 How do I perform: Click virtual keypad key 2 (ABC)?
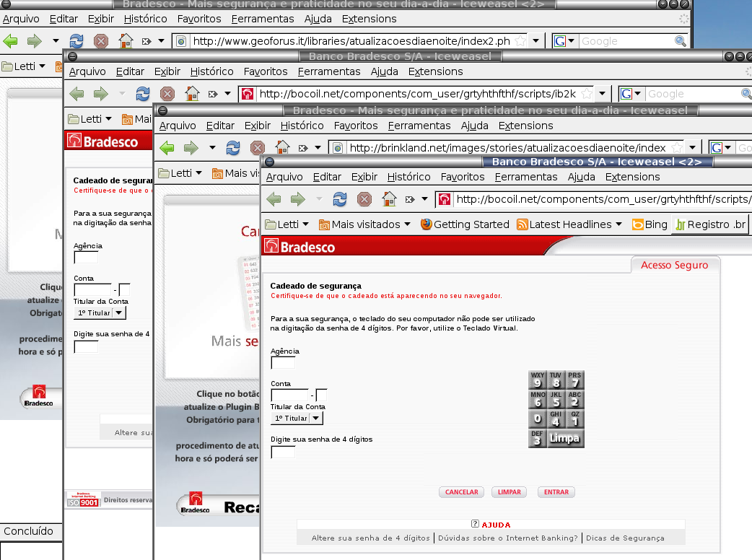coord(575,399)
